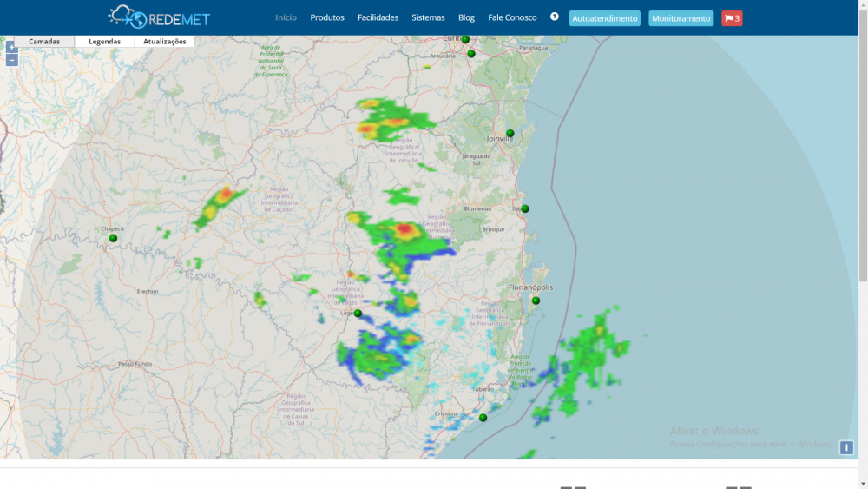This screenshot has height=489, width=868.
Task: Switch to the Legendas tab
Action: point(104,41)
